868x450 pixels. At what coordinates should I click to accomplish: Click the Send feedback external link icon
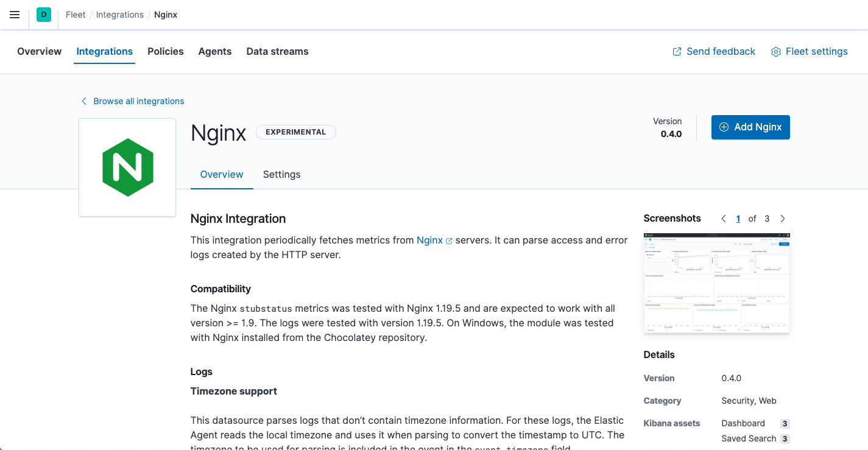point(676,52)
